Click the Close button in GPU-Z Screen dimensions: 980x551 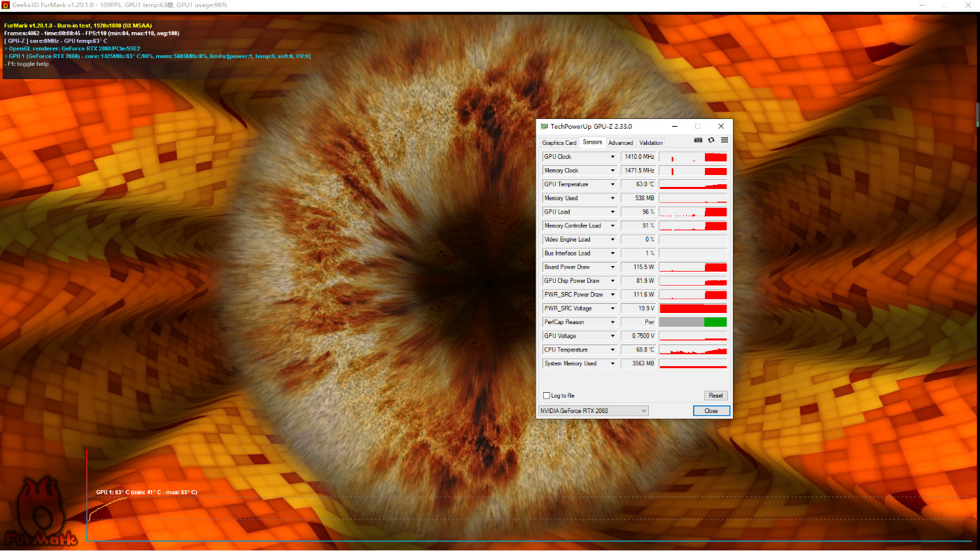[711, 411]
